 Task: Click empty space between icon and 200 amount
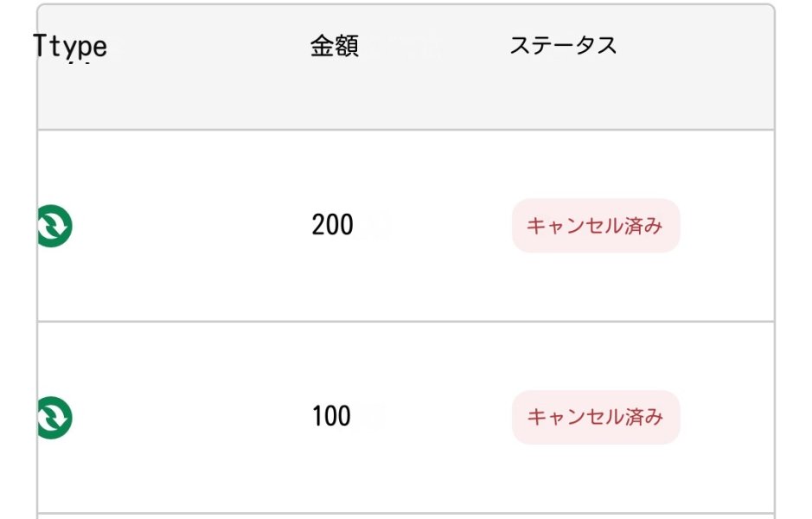coord(192,226)
